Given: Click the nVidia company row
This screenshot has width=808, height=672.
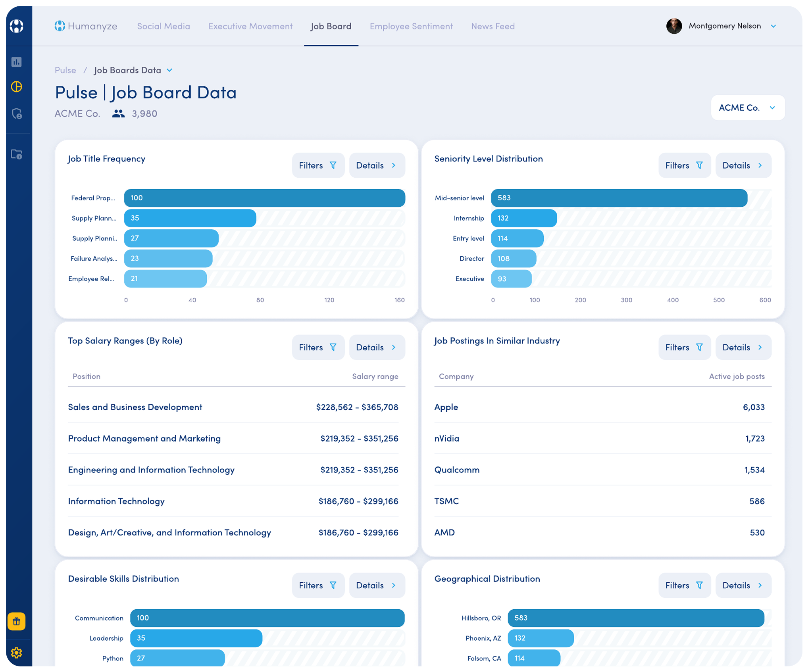Looking at the screenshot, I should 603,438.
